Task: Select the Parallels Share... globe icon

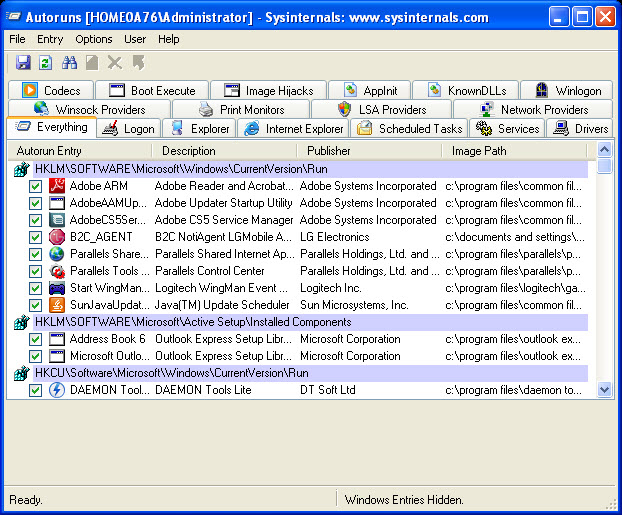Action: [x=57, y=254]
